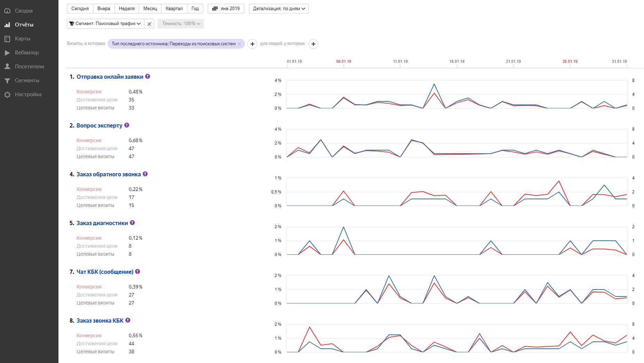Select the Неделя period tab
Viewport: 644px width, 363px height.
(x=127, y=9)
